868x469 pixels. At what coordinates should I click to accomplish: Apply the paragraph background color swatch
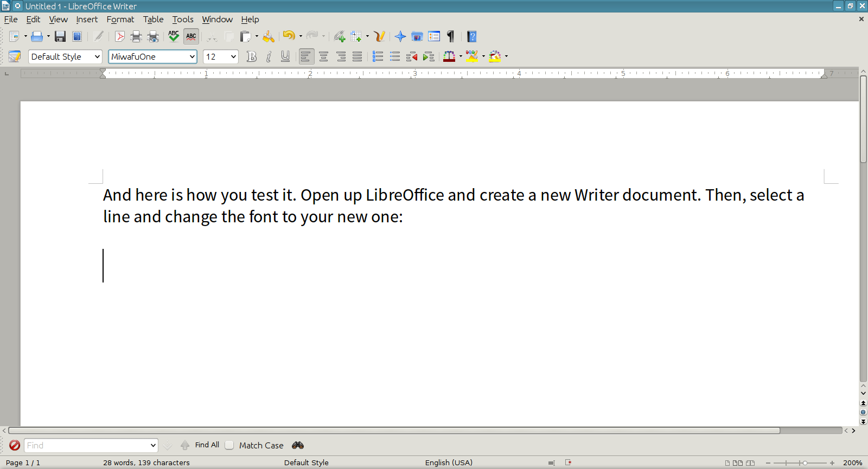(495, 56)
